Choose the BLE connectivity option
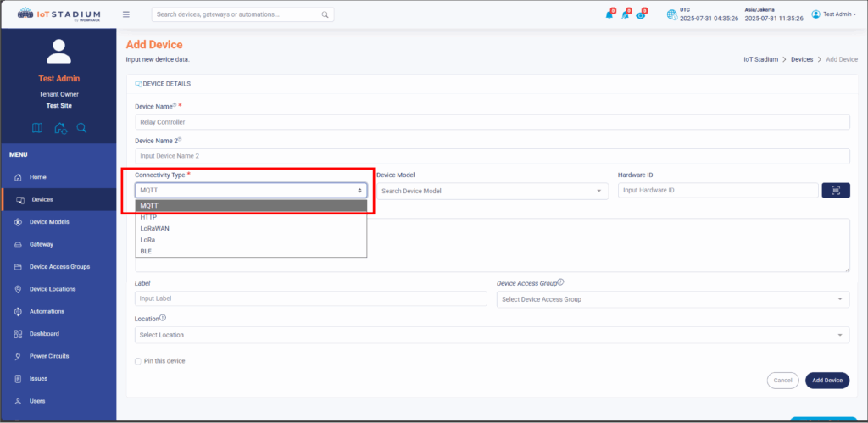 click(147, 251)
